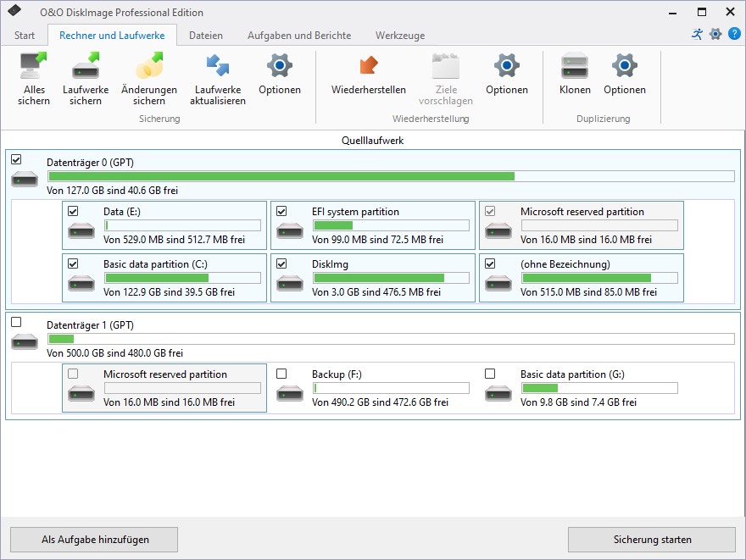
Task: Click the text 'Von 3.0 GB sind 476.5 MB frei'
Action: coord(376,292)
